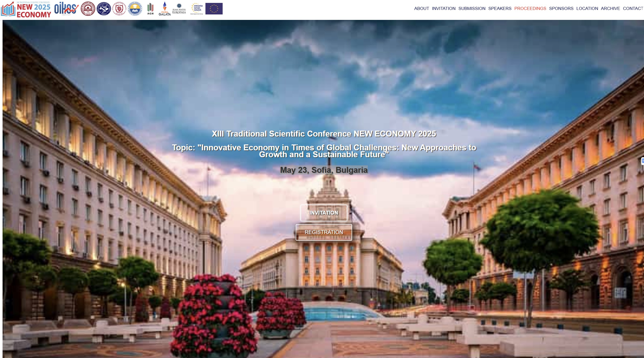This screenshot has height=358, width=644.
Task: Click the red 1920 university seal
Action: 88,9
